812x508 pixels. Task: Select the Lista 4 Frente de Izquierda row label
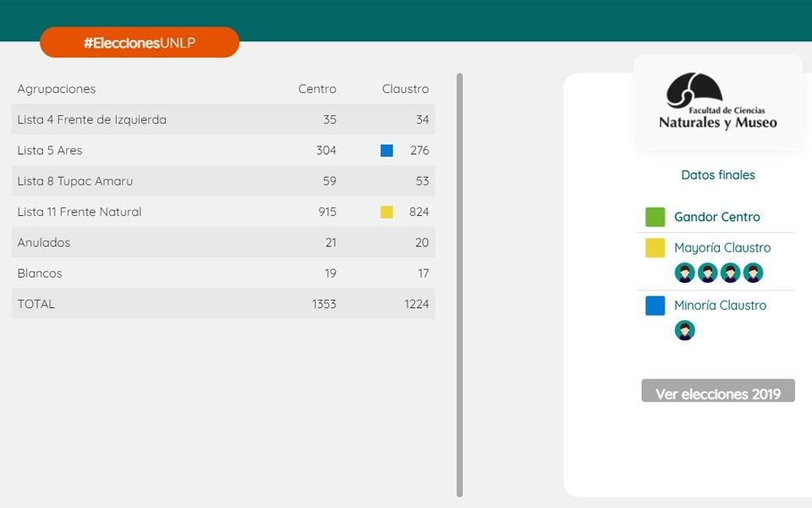91,119
